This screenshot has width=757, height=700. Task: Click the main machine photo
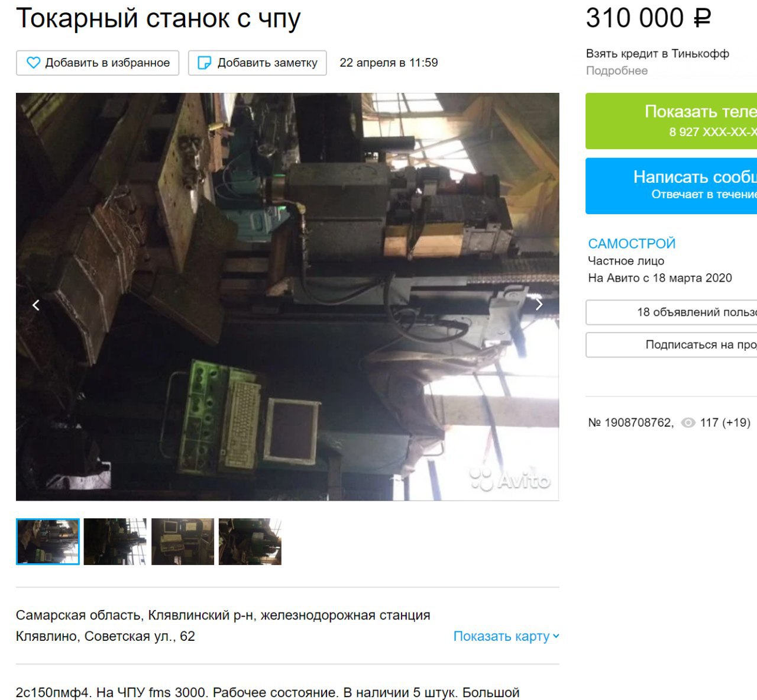pos(287,296)
